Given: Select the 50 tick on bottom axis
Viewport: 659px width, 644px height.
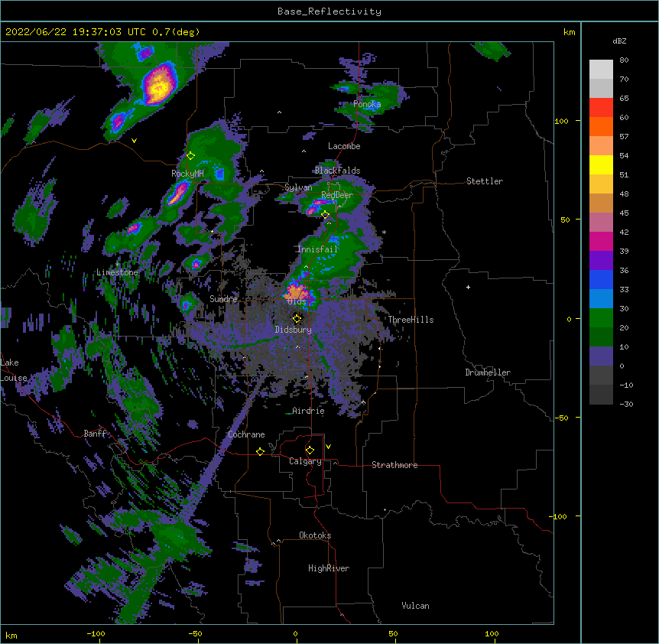Looking at the screenshot, I should click(393, 633).
